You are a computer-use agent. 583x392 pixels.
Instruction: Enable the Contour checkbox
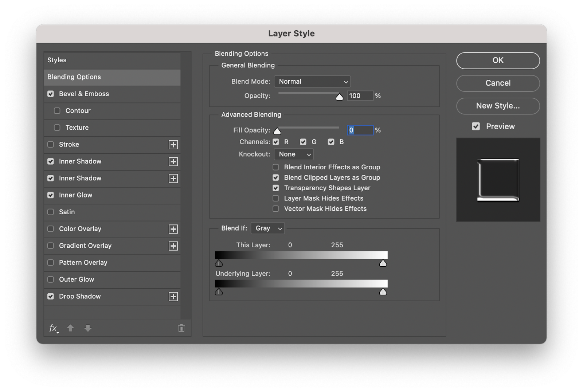pos(57,111)
